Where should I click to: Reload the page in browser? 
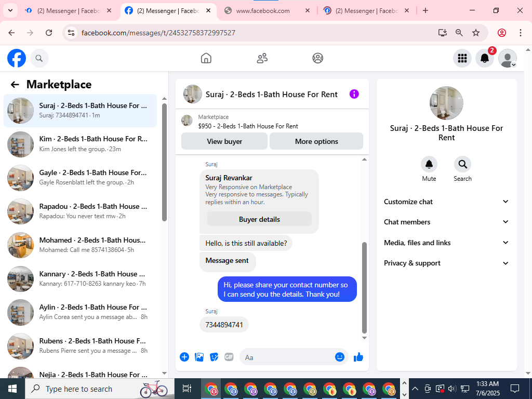49,33
